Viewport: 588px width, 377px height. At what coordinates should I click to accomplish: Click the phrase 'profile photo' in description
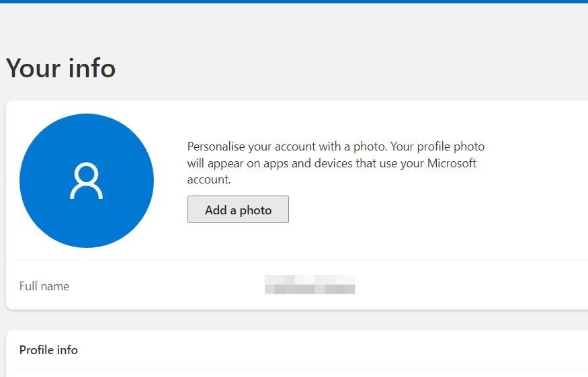(x=452, y=146)
